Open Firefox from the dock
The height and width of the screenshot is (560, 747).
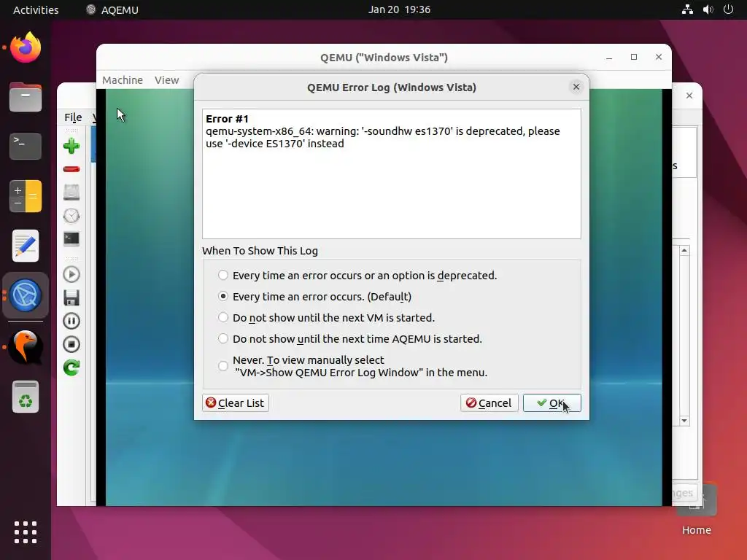point(26,47)
